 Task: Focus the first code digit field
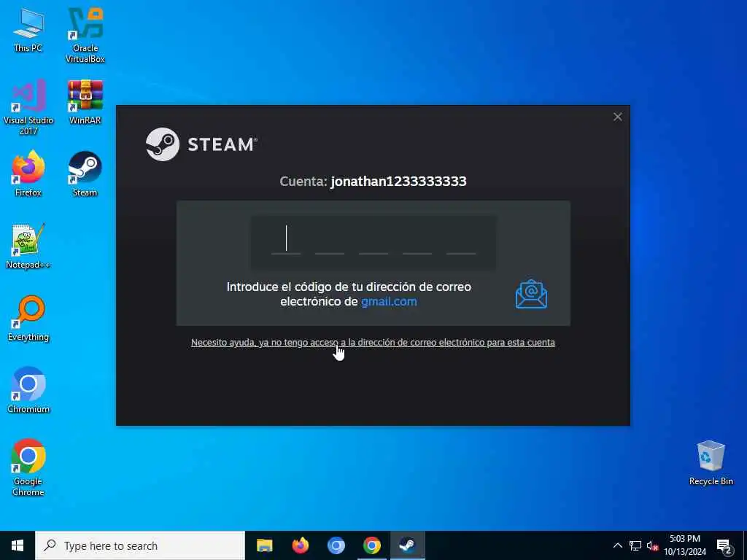(286, 239)
